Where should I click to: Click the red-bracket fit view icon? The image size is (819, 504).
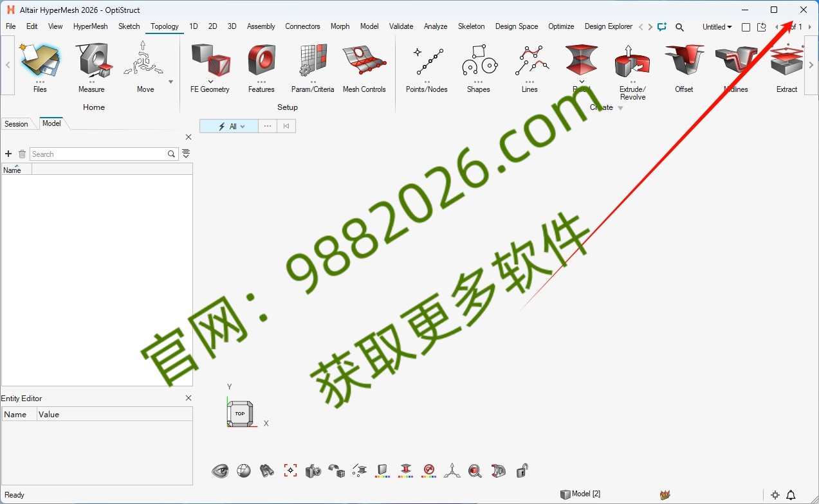click(290, 471)
